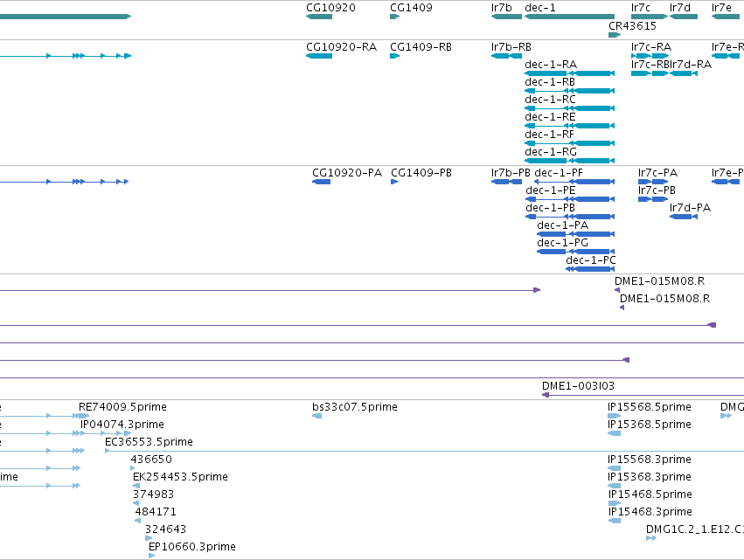The height and width of the screenshot is (560, 744).
Task: Click the dec-1-RC transcript
Action: 569,108
